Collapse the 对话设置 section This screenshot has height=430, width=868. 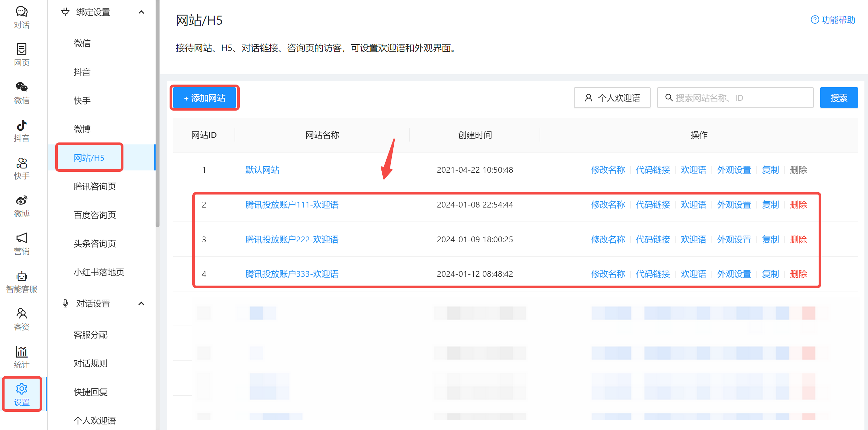pyautogui.click(x=141, y=303)
